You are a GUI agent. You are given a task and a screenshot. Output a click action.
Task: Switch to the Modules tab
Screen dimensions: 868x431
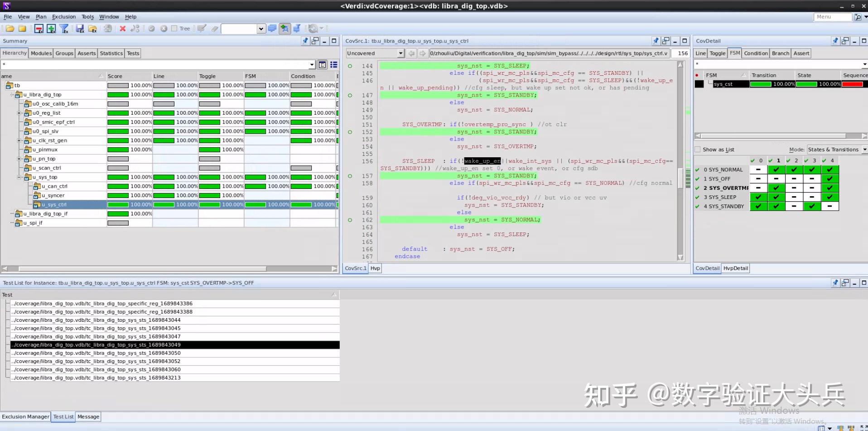41,53
